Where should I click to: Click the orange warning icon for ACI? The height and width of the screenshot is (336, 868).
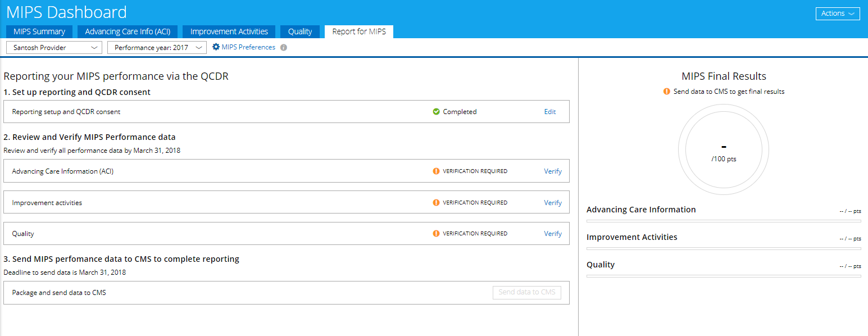click(436, 171)
